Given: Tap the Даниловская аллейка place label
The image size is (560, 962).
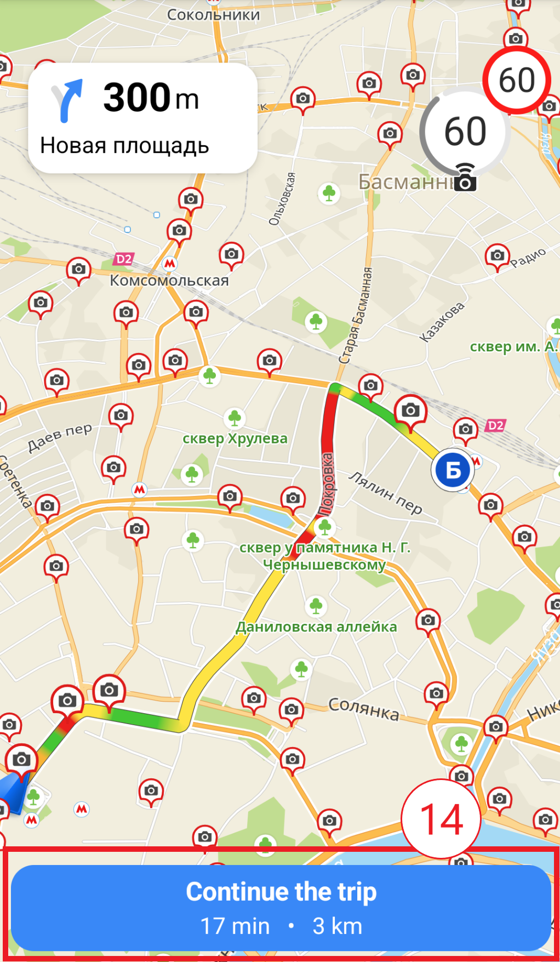Looking at the screenshot, I should click(x=316, y=627).
